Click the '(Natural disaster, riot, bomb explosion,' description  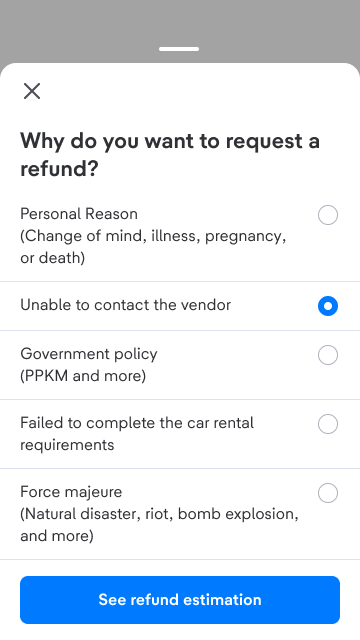coord(160,514)
